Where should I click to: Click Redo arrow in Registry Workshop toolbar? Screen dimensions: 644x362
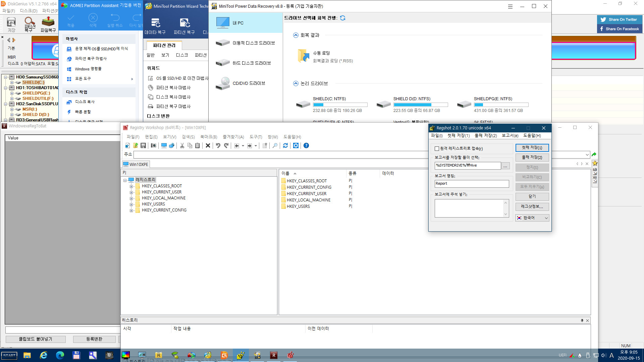(x=226, y=145)
